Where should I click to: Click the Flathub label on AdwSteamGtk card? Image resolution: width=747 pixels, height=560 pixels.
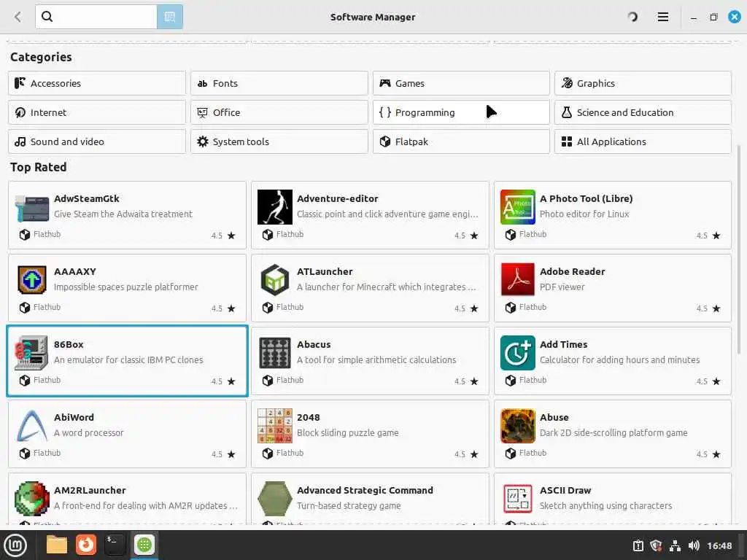click(47, 234)
